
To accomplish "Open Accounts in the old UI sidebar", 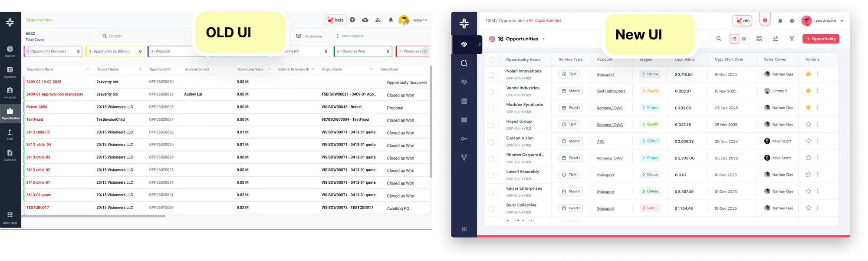I will [10, 93].
